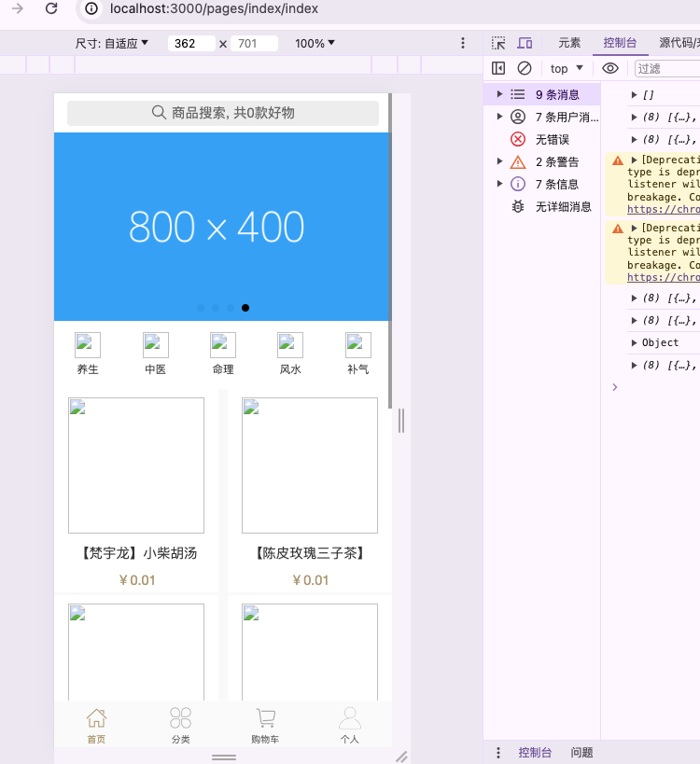Reload the page with the refresh icon
The width and height of the screenshot is (700, 764).
(51, 9)
